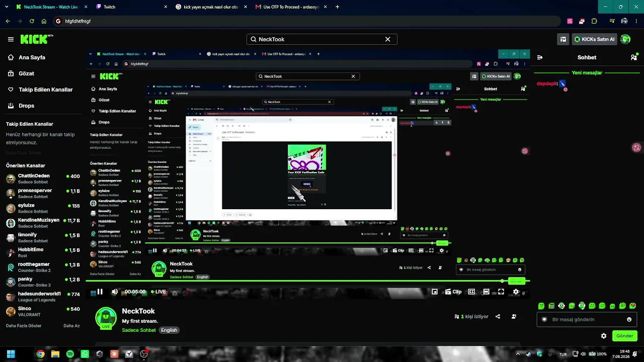Open prensesperver channel
Image resolution: width=644 pixels, height=362 pixels.
click(x=43, y=193)
